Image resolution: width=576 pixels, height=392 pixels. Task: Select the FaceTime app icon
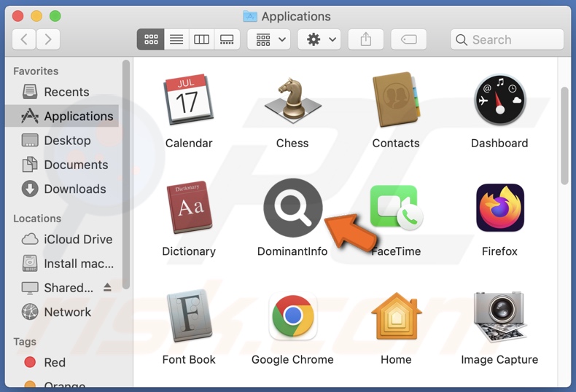click(396, 208)
